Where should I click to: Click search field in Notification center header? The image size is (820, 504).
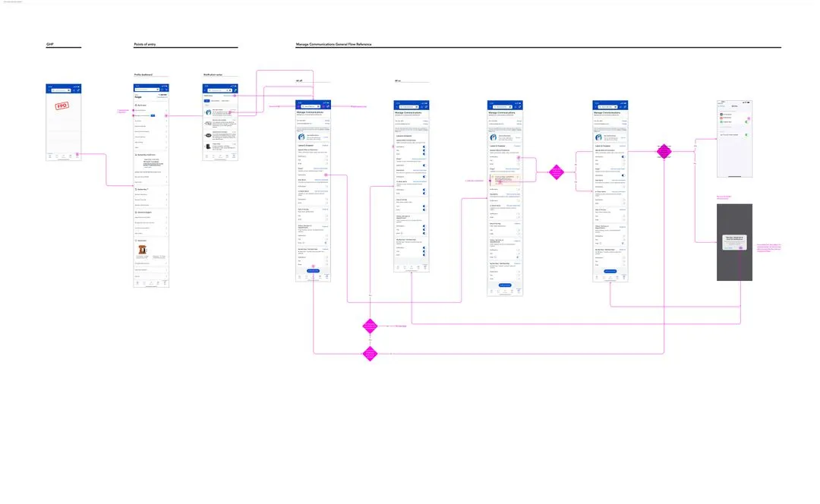point(219,90)
